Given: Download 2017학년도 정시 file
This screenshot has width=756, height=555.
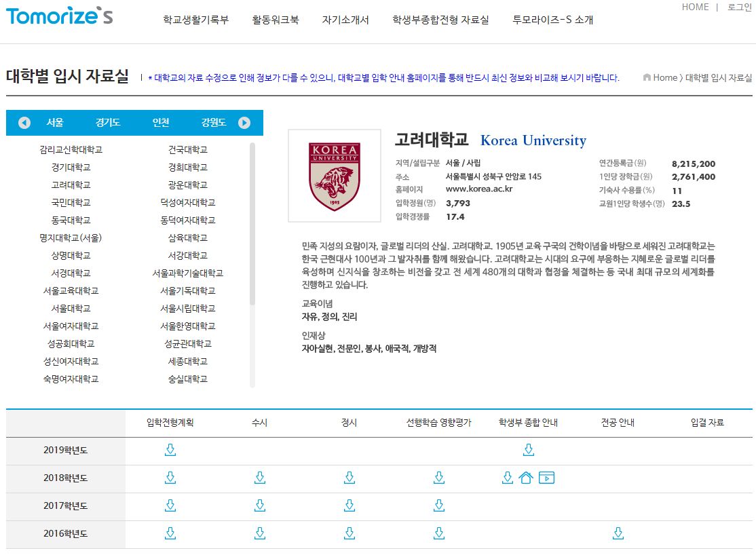Looking at the screenshot, I should (349, 505).
